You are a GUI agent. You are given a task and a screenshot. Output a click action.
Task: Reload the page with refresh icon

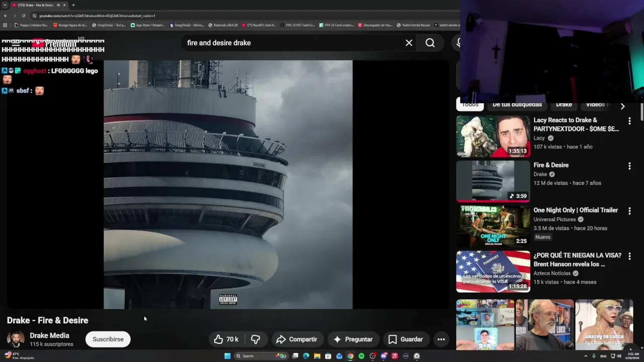23,16
